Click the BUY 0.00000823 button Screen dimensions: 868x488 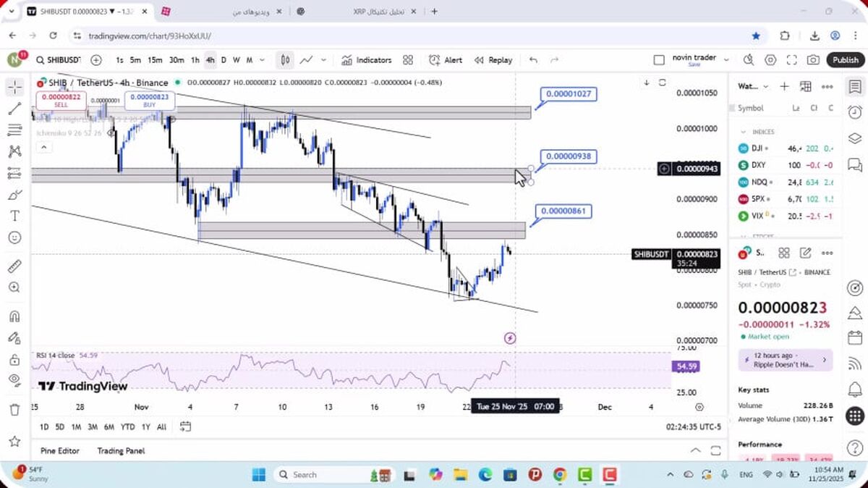click(150, 101)
